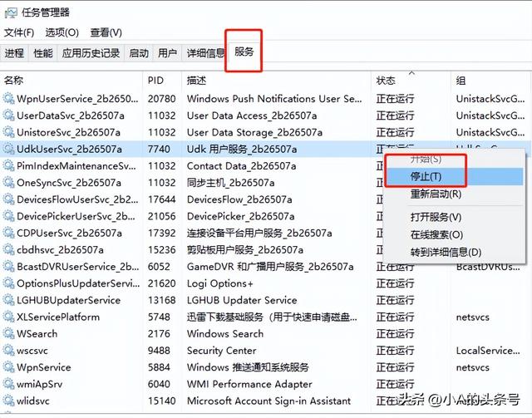Click the description Windows Search
This screenshot has width=532, height=418.
coord(225,333)
